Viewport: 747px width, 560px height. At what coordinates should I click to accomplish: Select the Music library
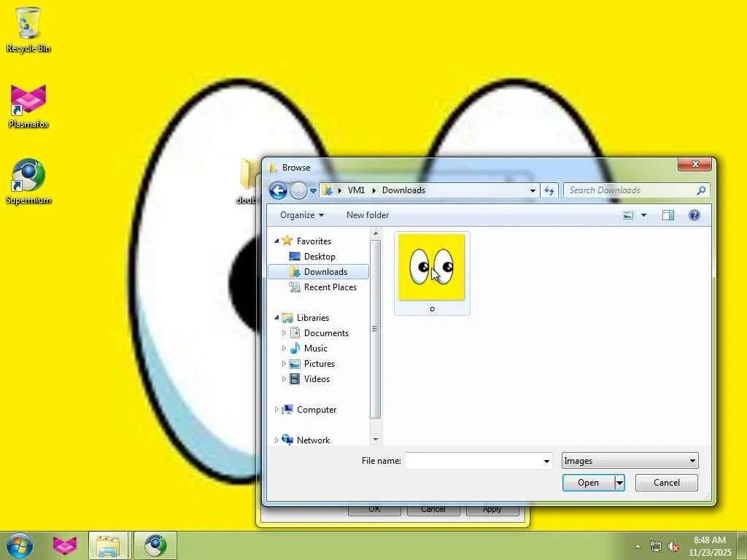[315, 348]
